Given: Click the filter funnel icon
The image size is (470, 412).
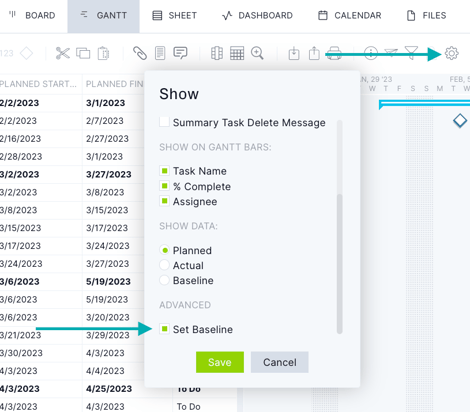Looking at the screenshot, I should coord(411,53).
